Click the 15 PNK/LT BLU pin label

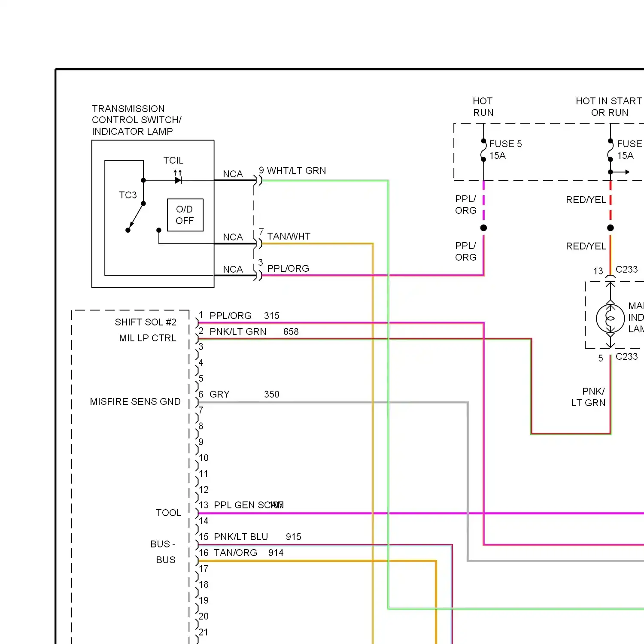coord(233,537)
